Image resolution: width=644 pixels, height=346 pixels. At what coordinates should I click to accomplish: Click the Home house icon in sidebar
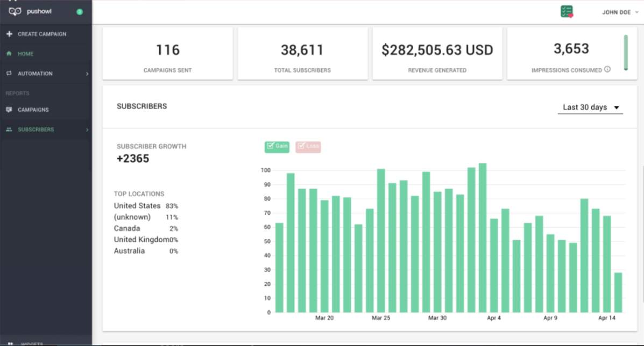pos(9,54)
